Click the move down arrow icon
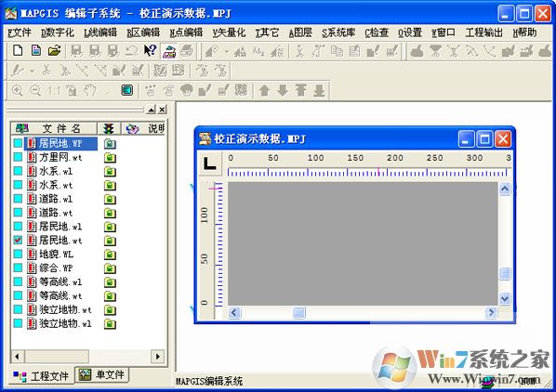The width and height of the screenshot is (556, 392). [x=283, y=91]
